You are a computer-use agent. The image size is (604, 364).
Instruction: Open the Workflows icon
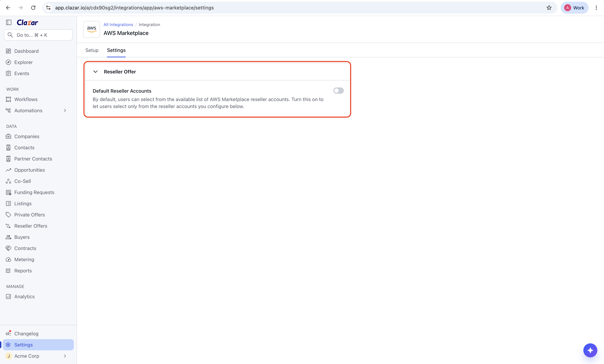(x=8, y=99)
